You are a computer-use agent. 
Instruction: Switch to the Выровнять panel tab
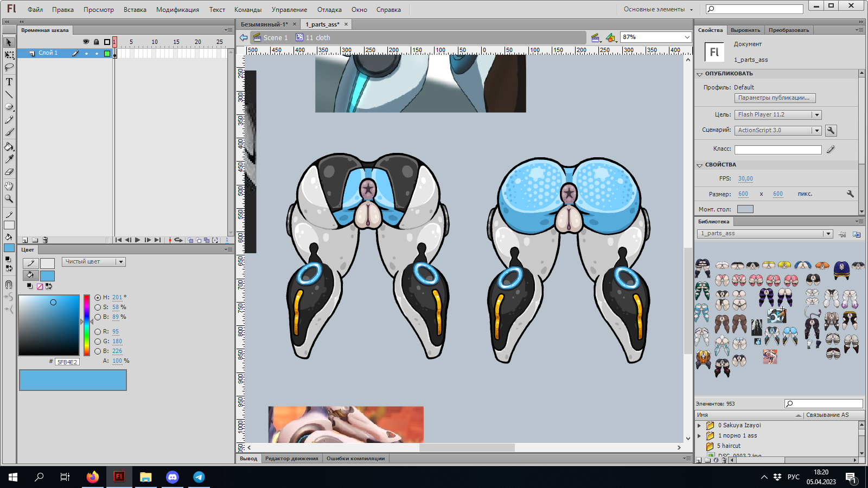745,30
